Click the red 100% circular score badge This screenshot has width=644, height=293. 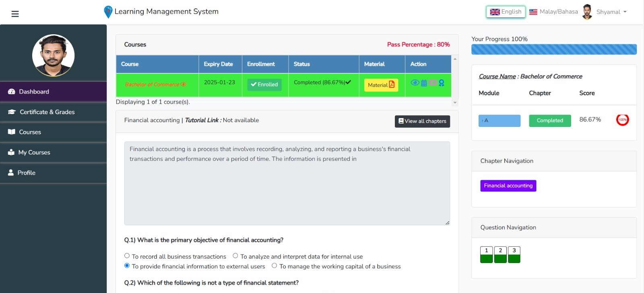[622, 120]
